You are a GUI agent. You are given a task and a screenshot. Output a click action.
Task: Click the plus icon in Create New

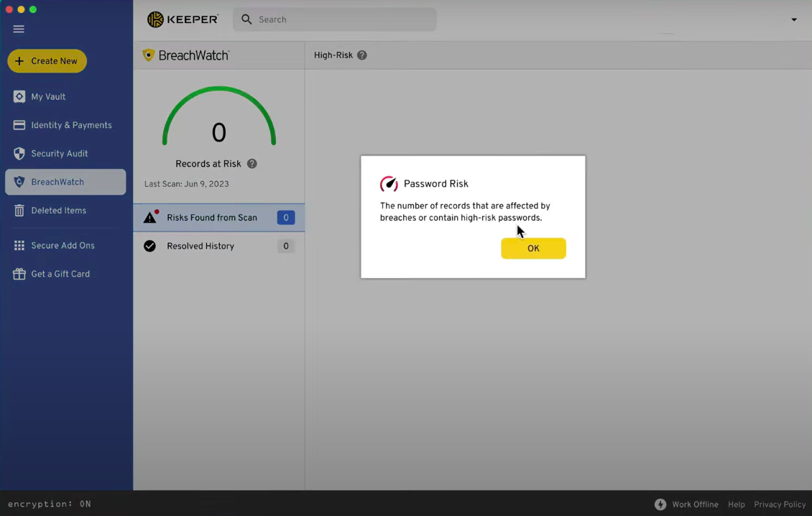(19, 61)
